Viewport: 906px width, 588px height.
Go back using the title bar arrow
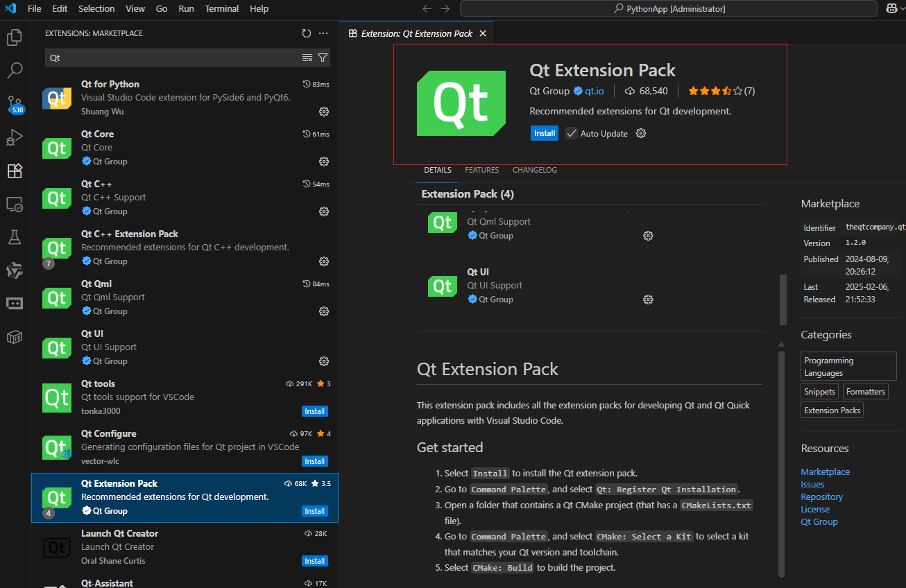(x=427, y=8)
